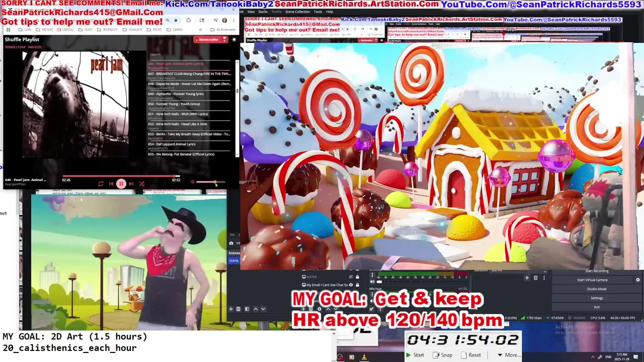Add a scene transition with plus icon

coord(527,278)
